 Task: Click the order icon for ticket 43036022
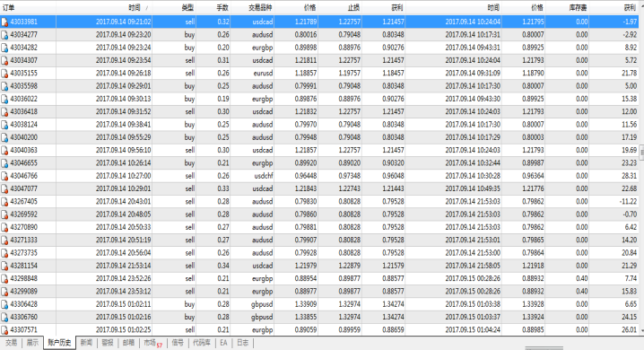(x=4, y=99)
